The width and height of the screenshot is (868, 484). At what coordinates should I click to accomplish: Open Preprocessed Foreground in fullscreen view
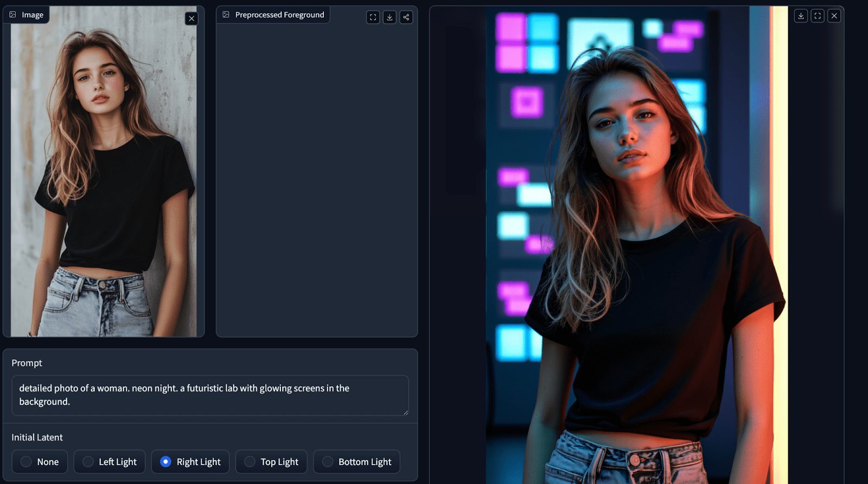point(373,17)
